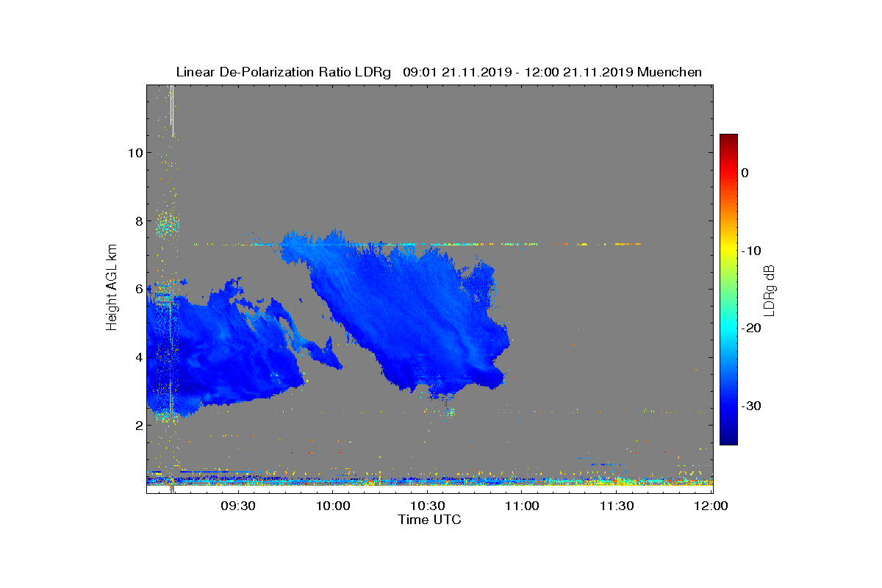Click the height tick label 2
882x588 pixels.
coord(138,425)
